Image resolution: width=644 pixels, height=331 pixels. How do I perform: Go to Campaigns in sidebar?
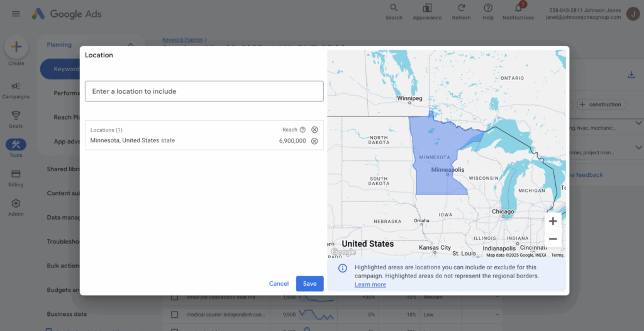pyautogui.click(x=16, y=91)
